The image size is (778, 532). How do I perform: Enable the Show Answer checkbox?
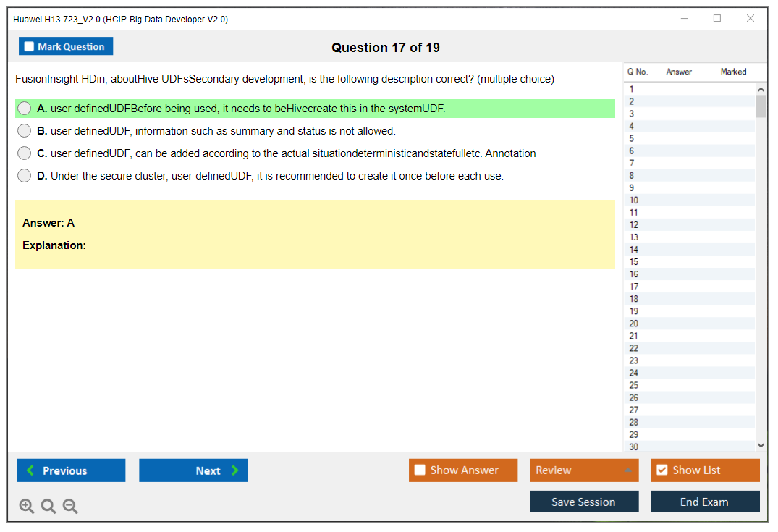coord(420,470)
